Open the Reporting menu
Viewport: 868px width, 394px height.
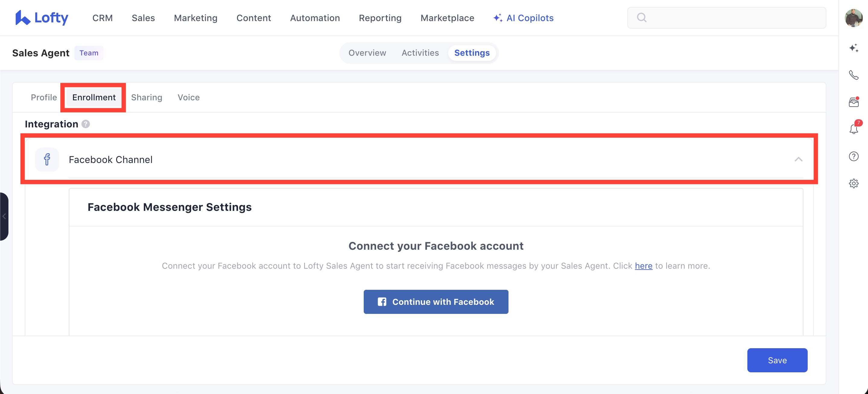(380, 18)
